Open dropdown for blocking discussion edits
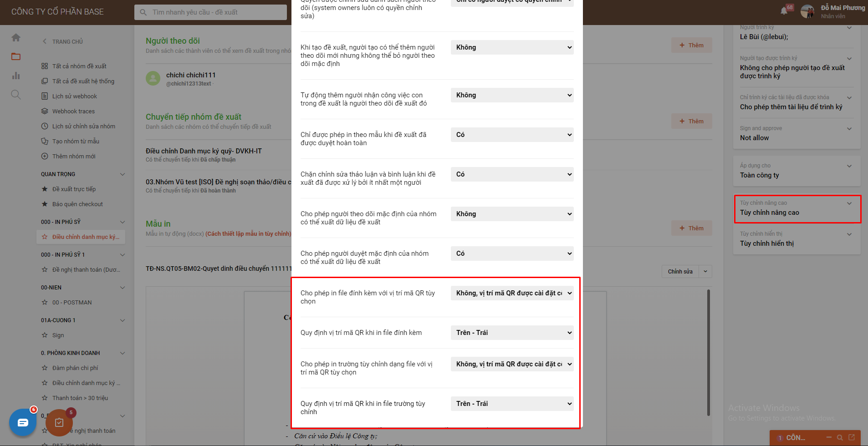This screenshot has height=446, width=868. click(512, 174)
